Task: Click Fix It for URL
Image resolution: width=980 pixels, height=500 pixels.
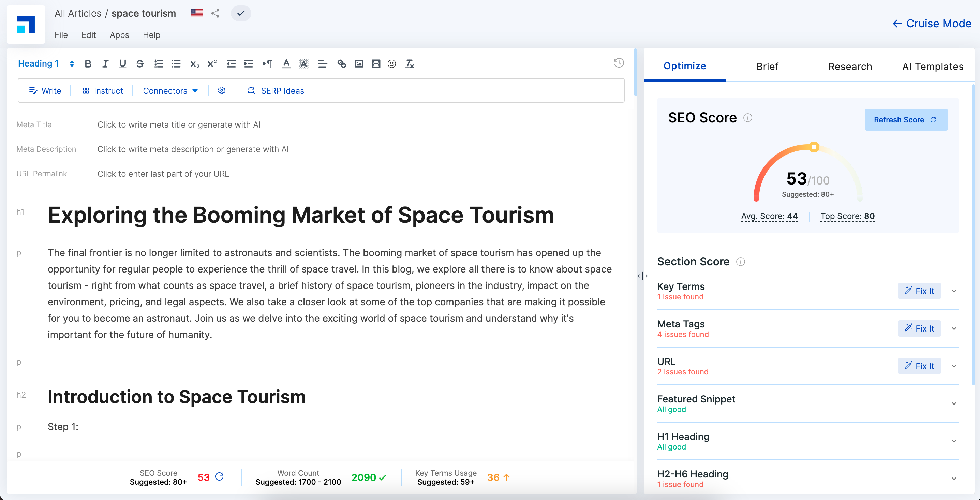Action: [x=919, y=366]
